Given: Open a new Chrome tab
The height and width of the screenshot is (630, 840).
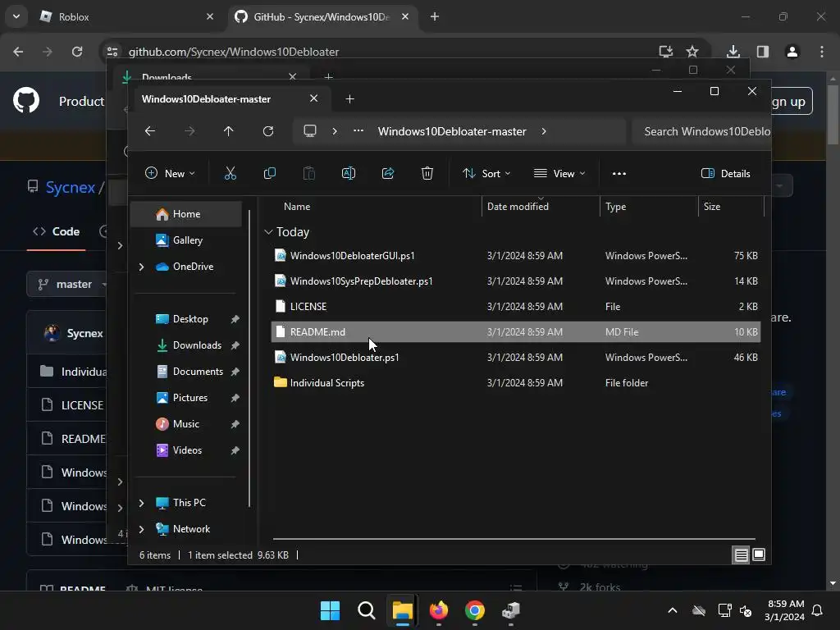Looking at the screenshot, I should tap(435, 16).
